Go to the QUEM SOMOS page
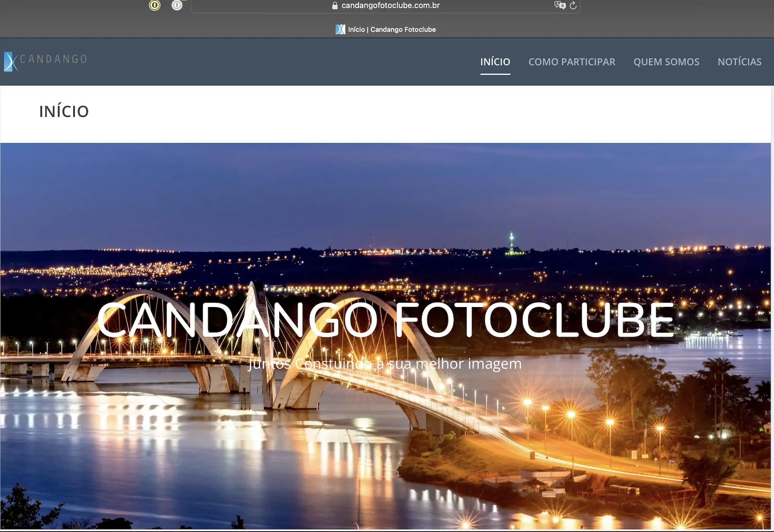 (666, 62)
